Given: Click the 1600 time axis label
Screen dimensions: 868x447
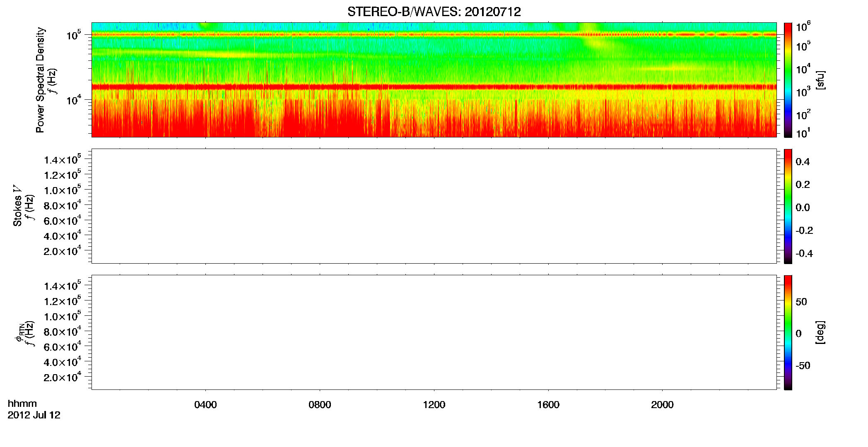Looking at the screenshot, I should tap(548, 405).
